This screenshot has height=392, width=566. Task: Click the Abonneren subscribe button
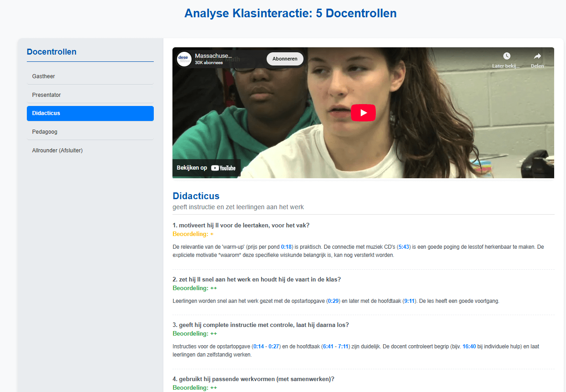[285, 59]
